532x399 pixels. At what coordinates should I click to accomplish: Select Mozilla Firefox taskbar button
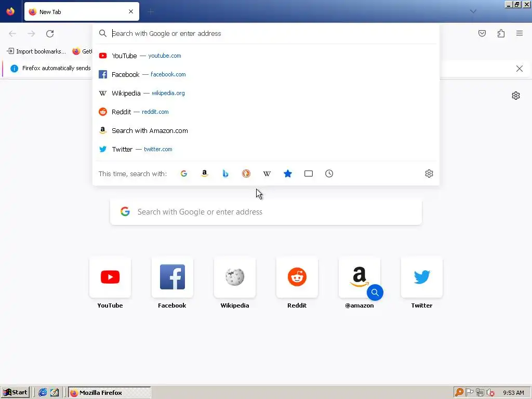[110, 393]
